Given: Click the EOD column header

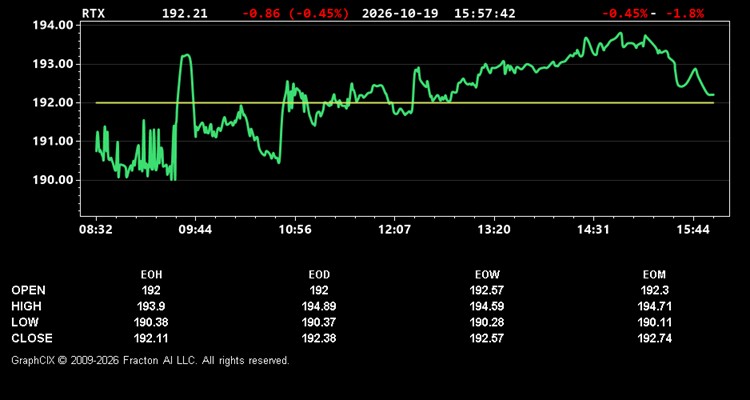Looking at the screenshot, I should pyautogui.click(x=319, y=275).
